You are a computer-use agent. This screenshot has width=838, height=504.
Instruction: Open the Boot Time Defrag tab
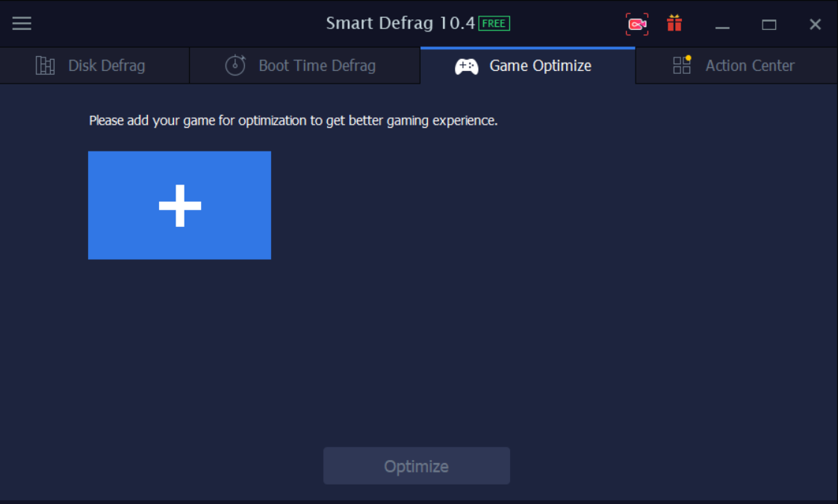[x=305, y=65]
